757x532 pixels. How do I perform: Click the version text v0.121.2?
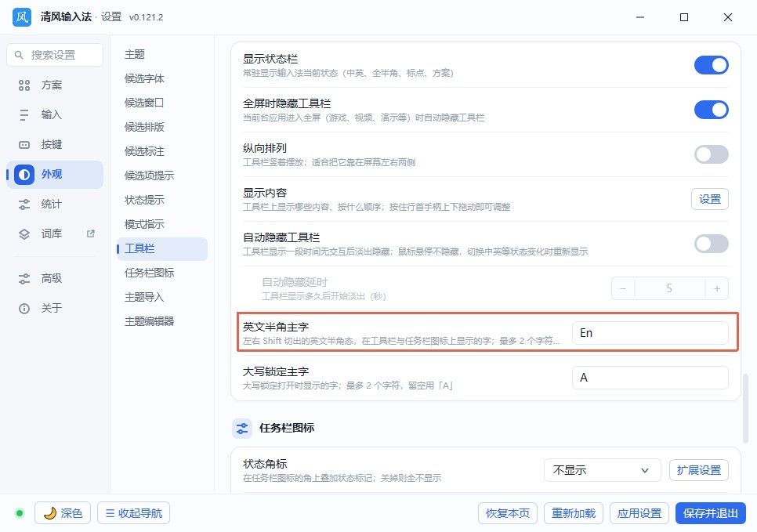pos(147,17)
